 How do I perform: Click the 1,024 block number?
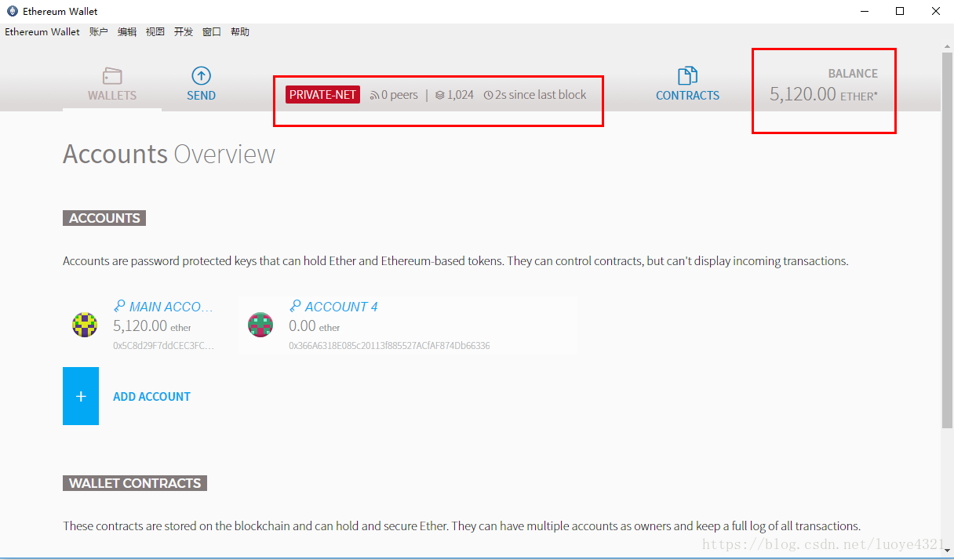[461, 95]
